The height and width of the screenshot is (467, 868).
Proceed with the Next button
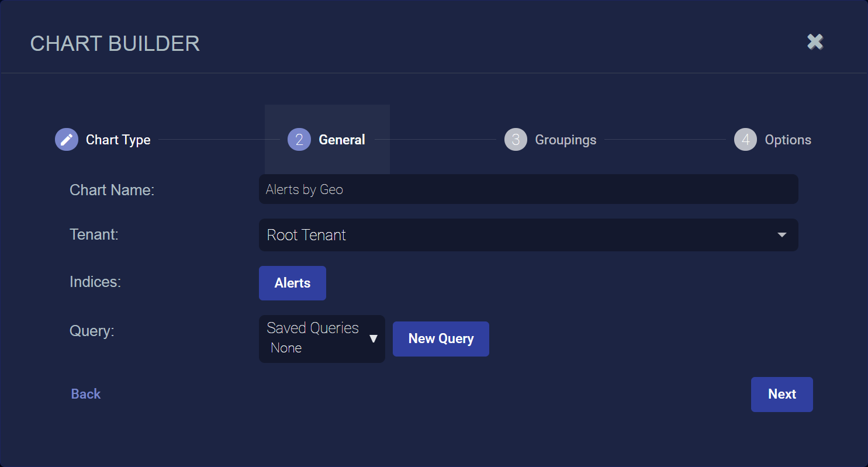(x=781, y=394)
